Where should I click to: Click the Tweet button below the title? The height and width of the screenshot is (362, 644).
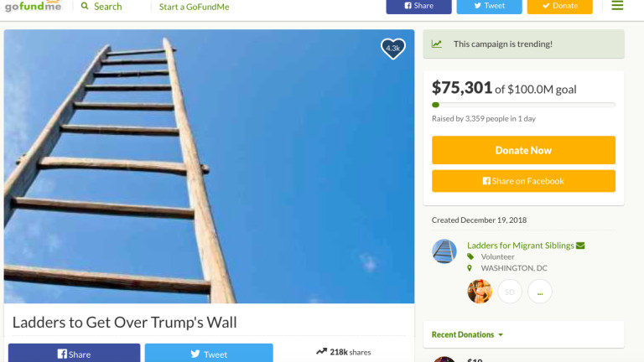209,353
